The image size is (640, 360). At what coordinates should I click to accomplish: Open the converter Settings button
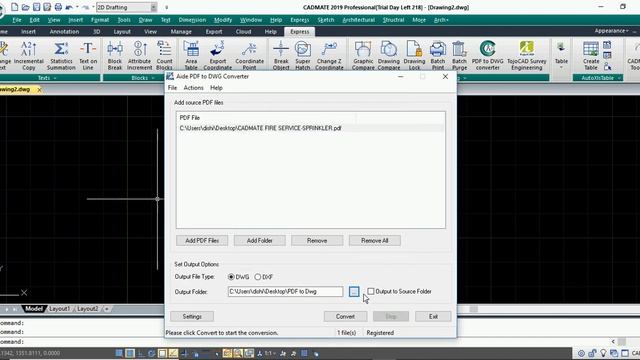[192, 316]
